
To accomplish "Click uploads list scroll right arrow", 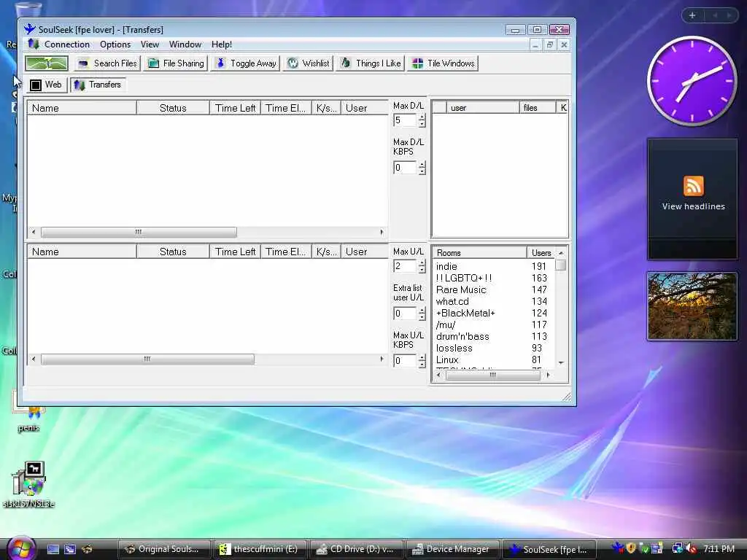I will coord(382,359).
